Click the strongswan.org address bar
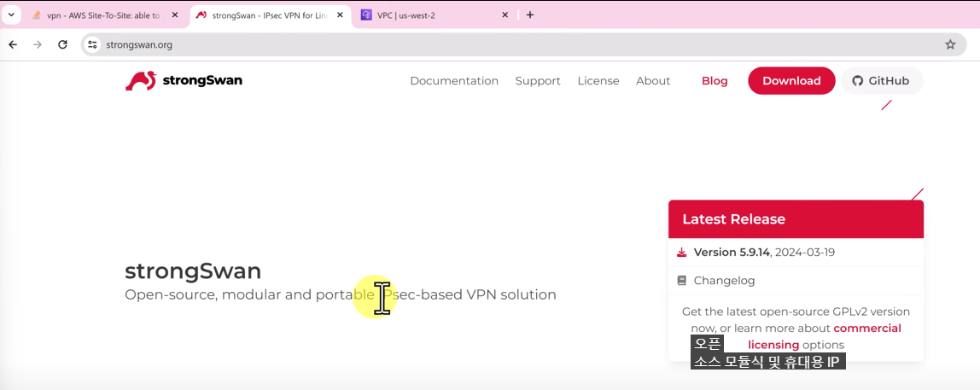The image size is (980, 390). coord(525,44)
